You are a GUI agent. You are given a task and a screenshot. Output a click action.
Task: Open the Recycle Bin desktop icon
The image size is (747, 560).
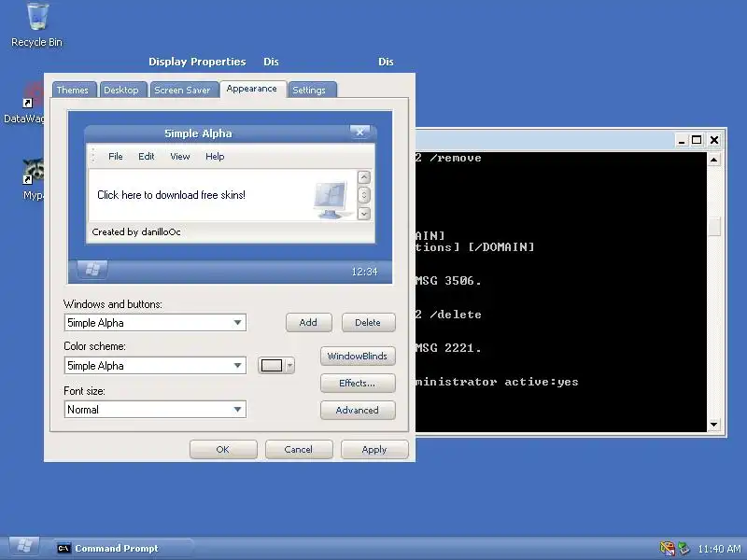click(36, 17)
